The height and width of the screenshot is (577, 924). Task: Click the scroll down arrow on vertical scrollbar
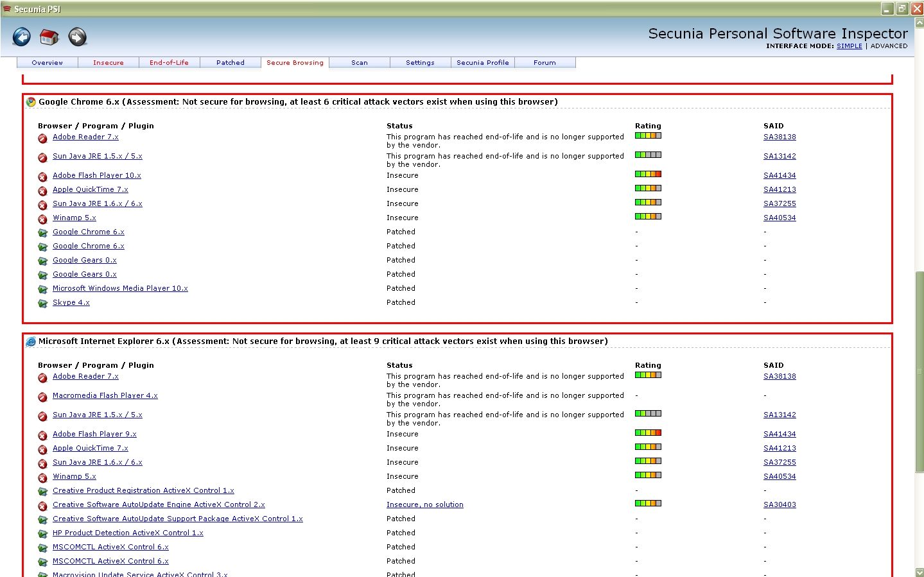(x=919, y=572)
